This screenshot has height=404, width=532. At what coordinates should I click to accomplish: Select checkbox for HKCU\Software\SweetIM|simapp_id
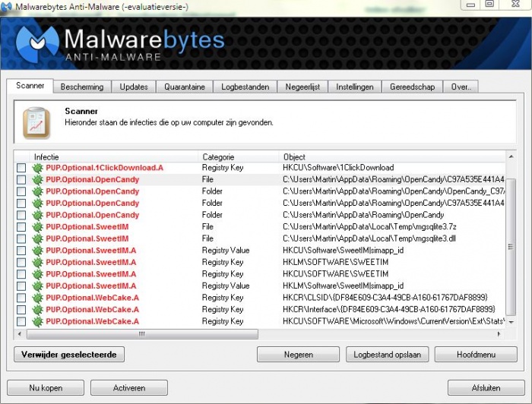(21, 251)
